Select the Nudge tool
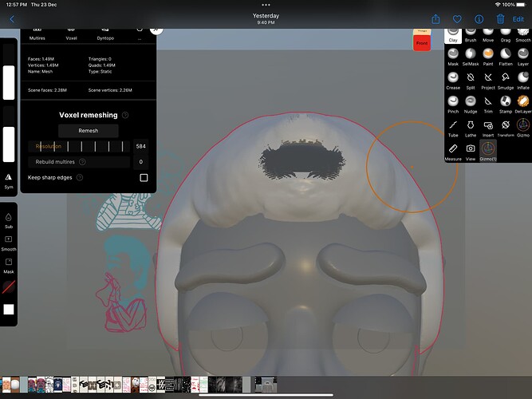532x399 pixels. pos(471,105)
